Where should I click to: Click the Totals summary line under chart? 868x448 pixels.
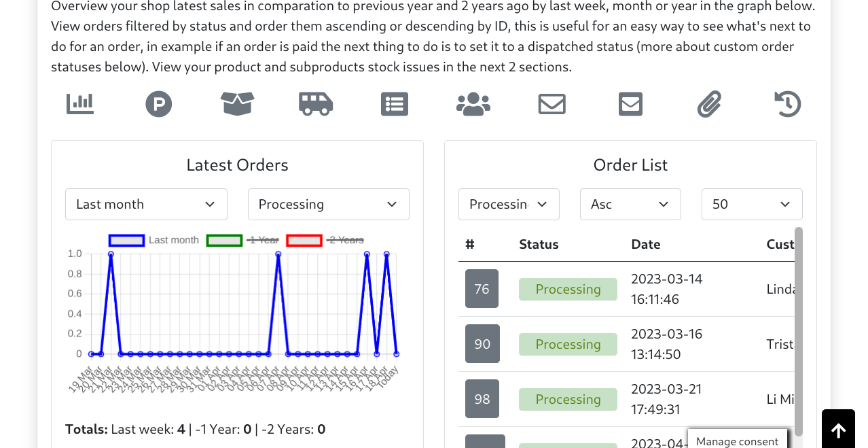pos(196,429)
